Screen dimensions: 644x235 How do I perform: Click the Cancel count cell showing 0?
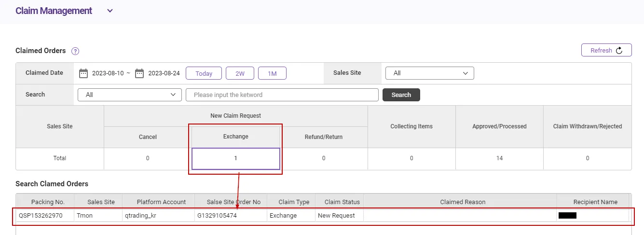coord(148,158)
